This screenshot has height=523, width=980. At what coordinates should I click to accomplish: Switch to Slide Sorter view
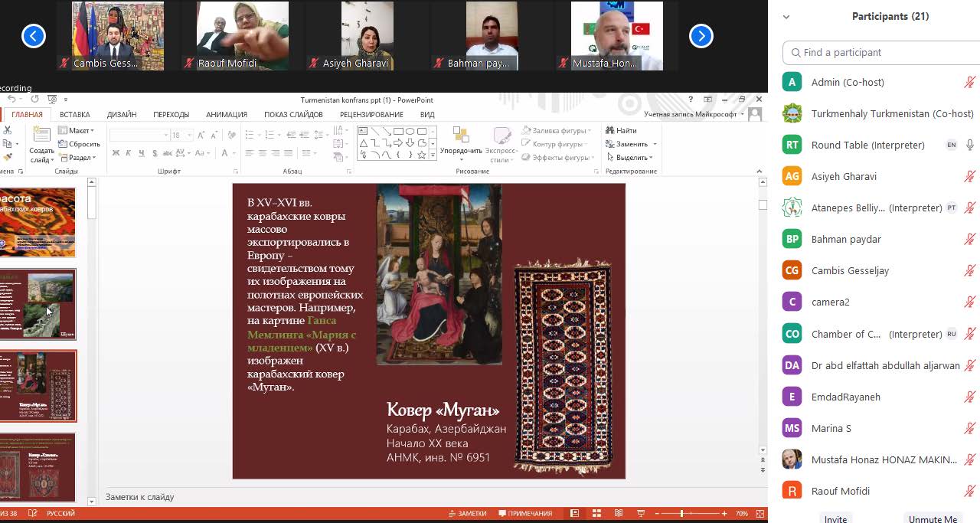[596, 514]
